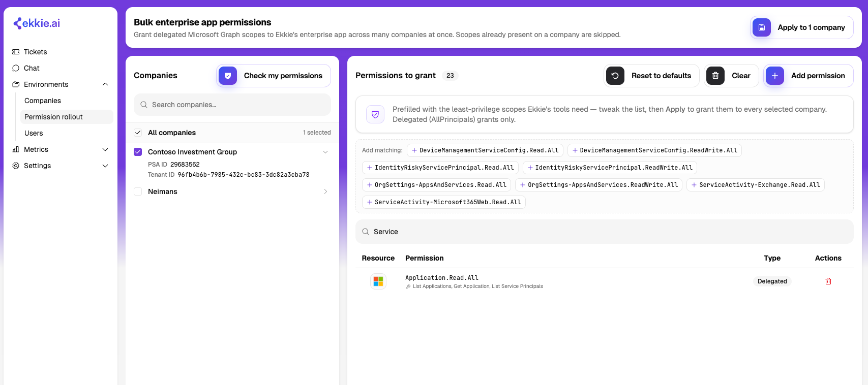Click the permissions search magnifier icon

pyautogui.click(x=366, y=232)
